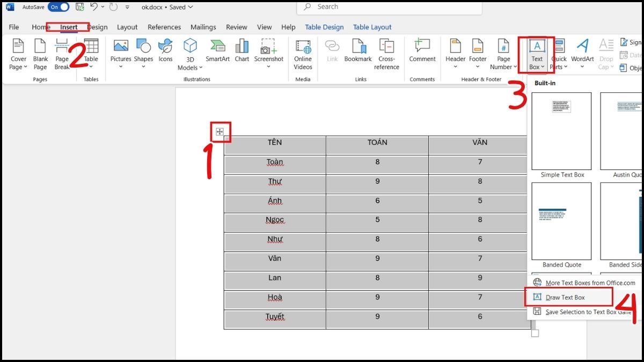
Task: Select the Simple Text Box thumbnail
Action: tap(561, 131)
